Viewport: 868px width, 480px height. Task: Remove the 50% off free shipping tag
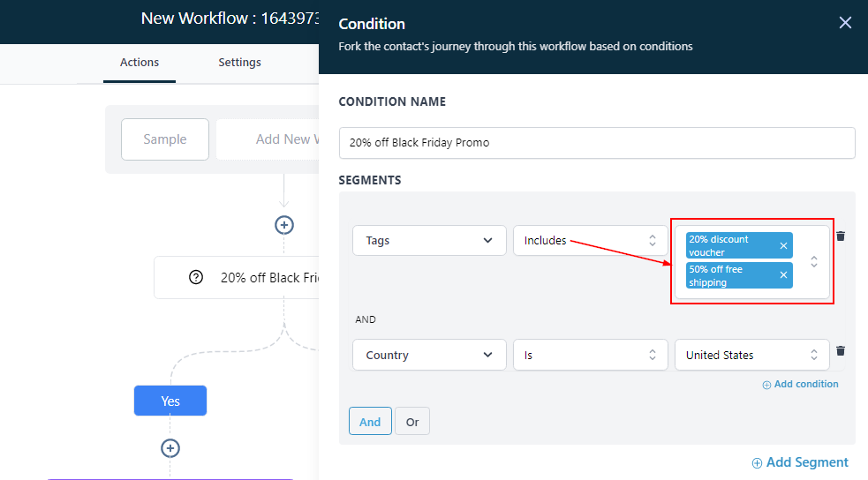(783, 275)
